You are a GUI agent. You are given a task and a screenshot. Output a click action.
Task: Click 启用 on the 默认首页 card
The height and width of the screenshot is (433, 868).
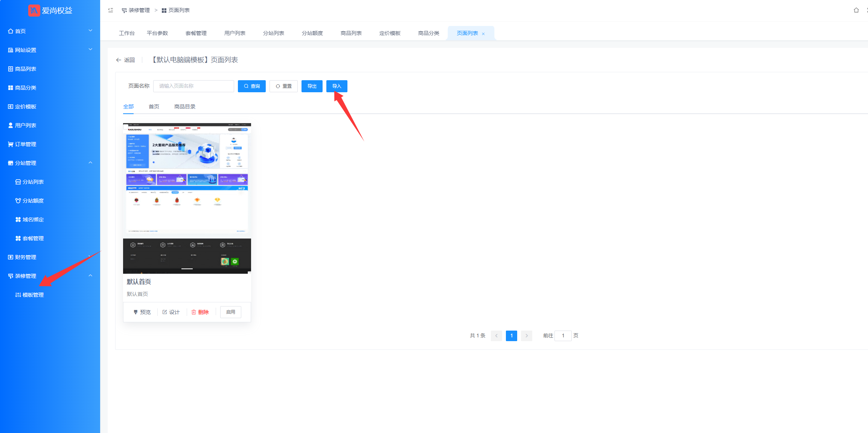(x=231, y=312)
